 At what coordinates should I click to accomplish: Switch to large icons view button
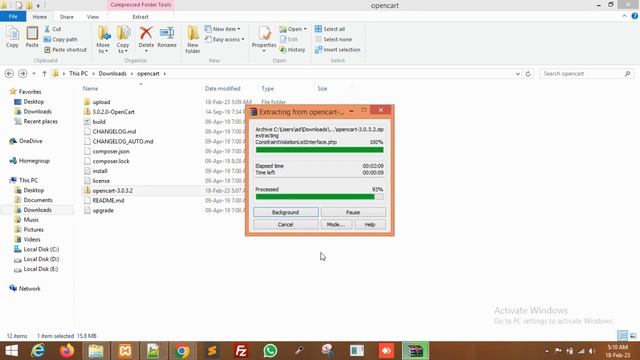click(633, 336)
